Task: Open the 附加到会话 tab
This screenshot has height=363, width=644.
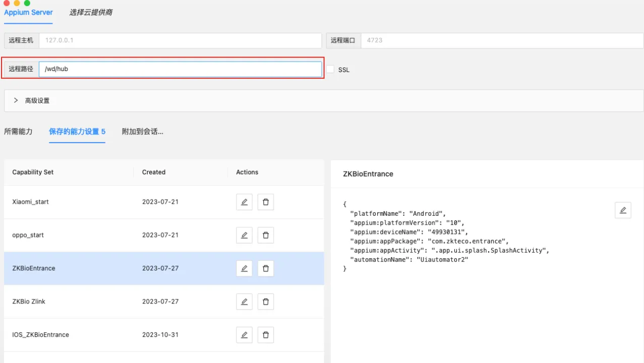Action: pyautogui.click(x=142, y=132)
